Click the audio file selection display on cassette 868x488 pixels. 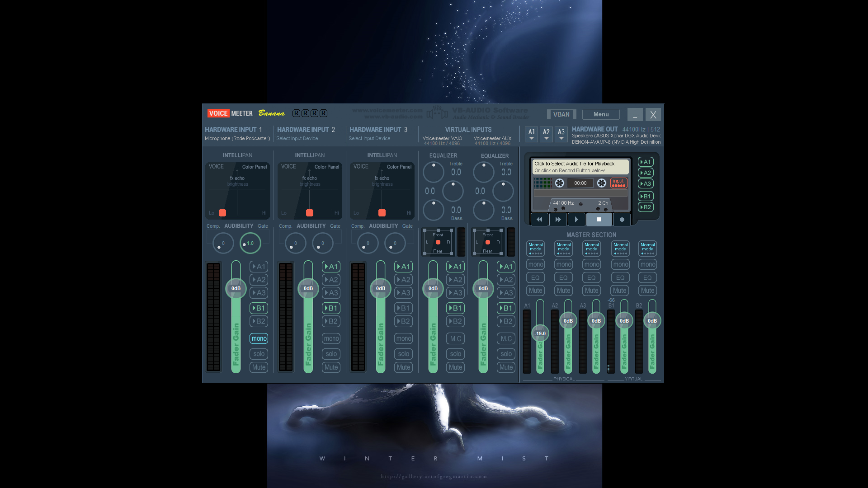(x=580, y=167)
